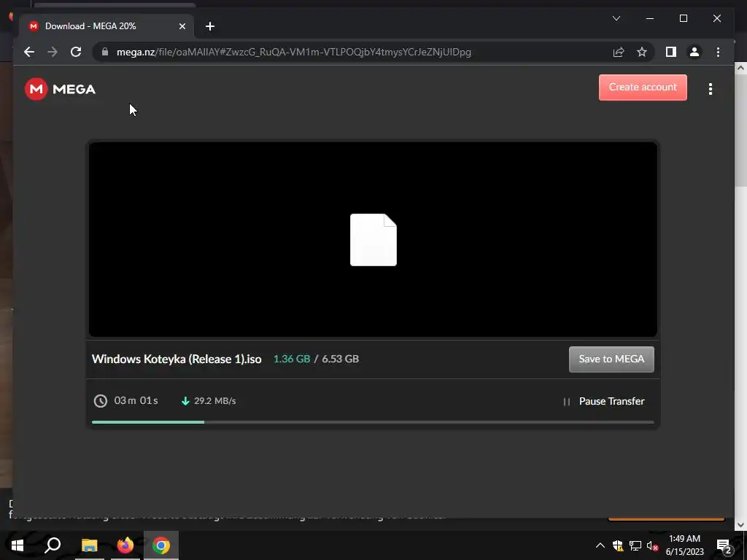The height and width of the screenshot is (560, 747).
Task: Click scrollbar up arrow
Action: (x=740, y=68)
